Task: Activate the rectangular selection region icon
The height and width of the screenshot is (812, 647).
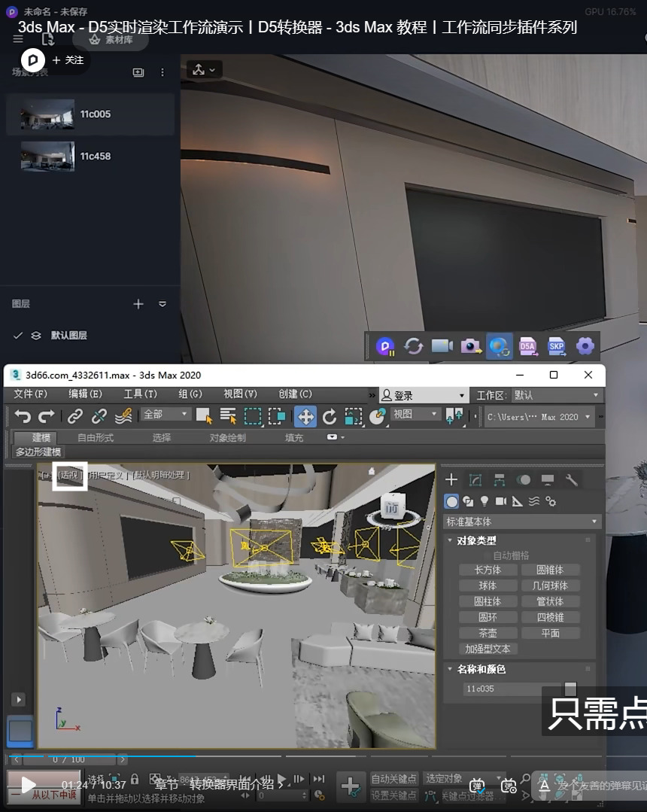Action: click(x=253, y=416)
